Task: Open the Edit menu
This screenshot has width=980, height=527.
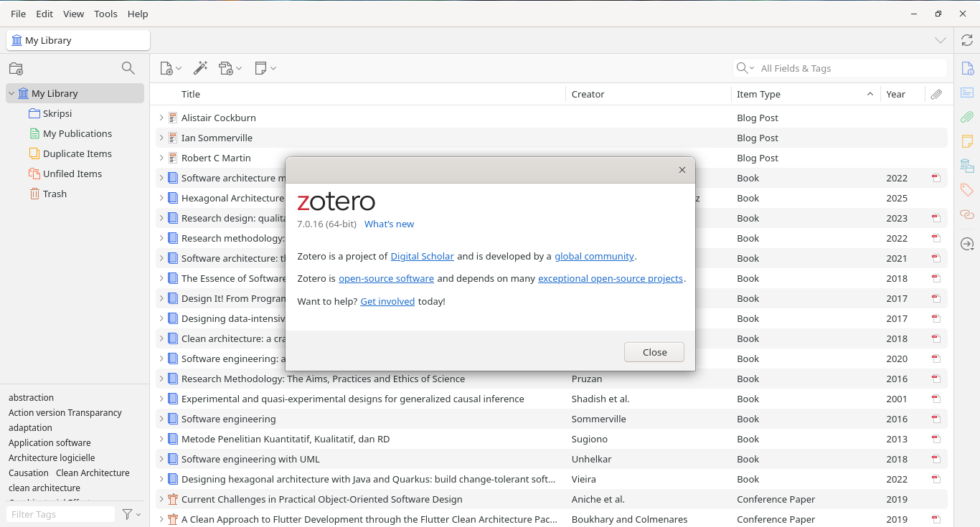Action: click(44, 14)
